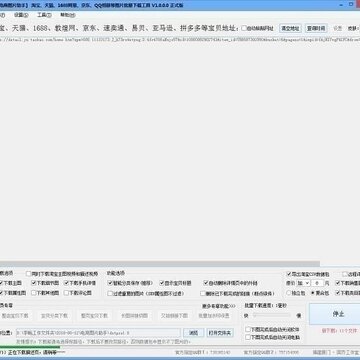Viewport: 360px width, 360px height.
Task: Click the save path input field
Action: [x=98, y=333]
